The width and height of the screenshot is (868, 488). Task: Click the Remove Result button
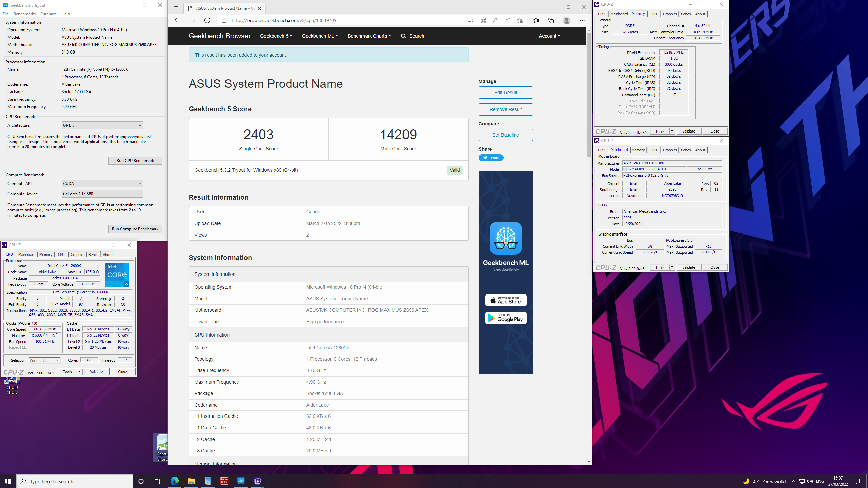506,109
